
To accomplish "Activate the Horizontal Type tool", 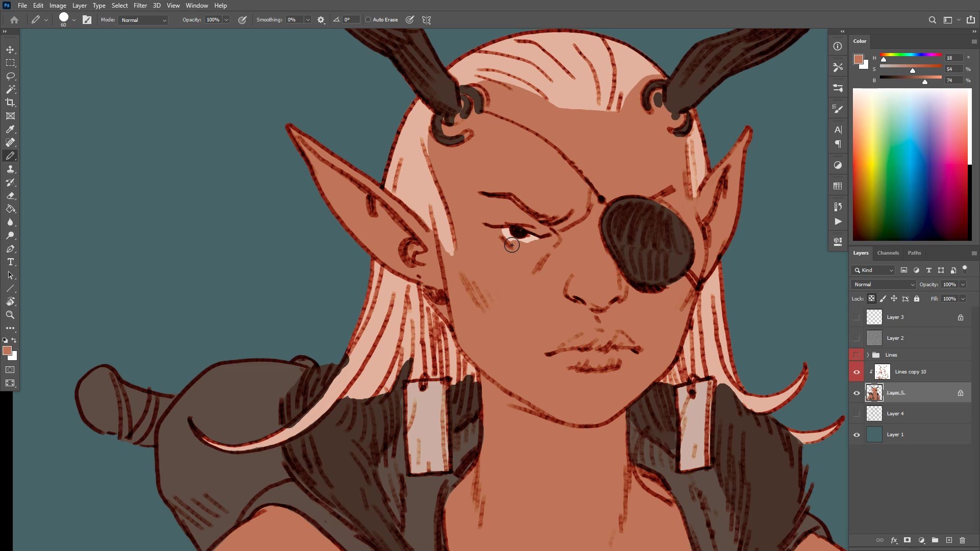I will click(x=10, y=262).
